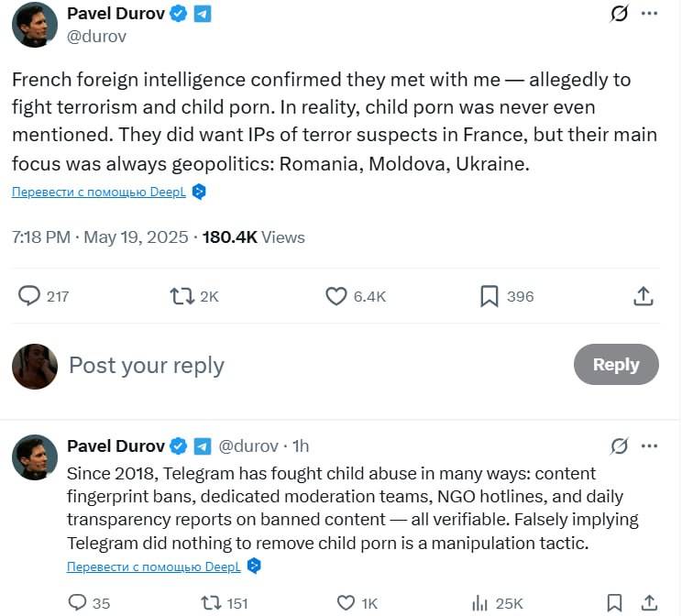Screen dimensions: 682x616
Task: Repost the main post with 2K reposts
Action: [181, 296]
